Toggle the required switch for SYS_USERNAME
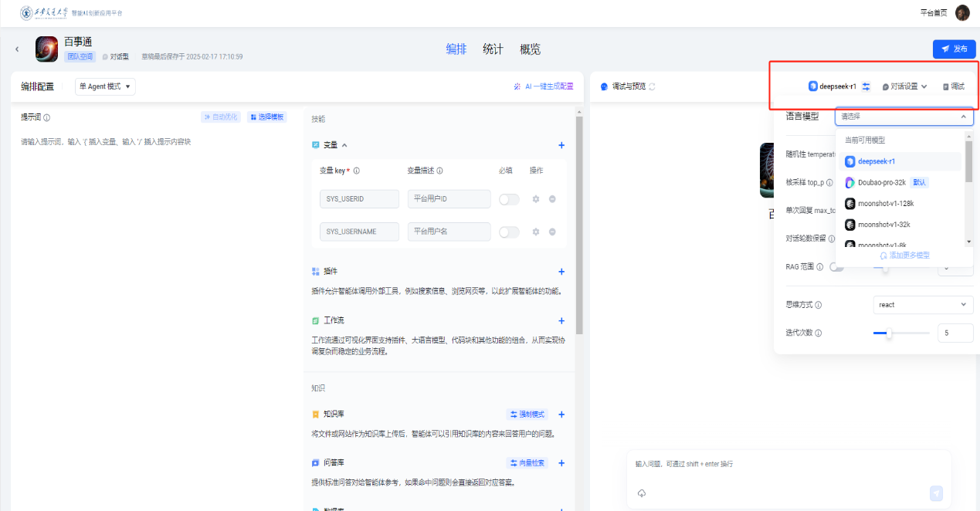 509,232
